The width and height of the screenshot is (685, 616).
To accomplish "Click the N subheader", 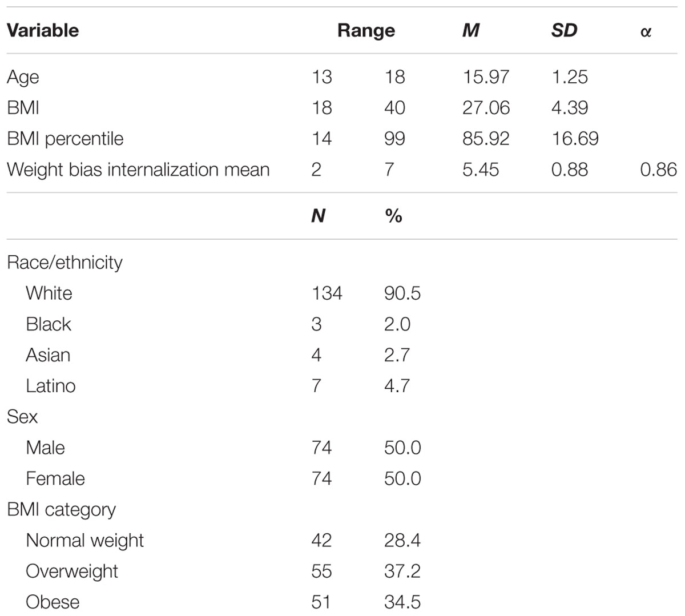I will pos(319,216).
